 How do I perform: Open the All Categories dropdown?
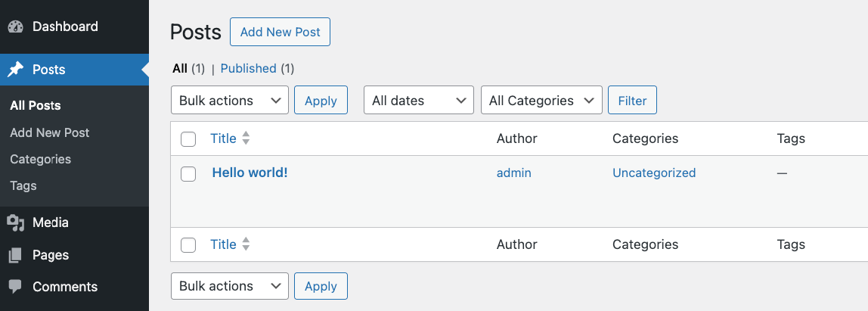click(x=541, y=101)
